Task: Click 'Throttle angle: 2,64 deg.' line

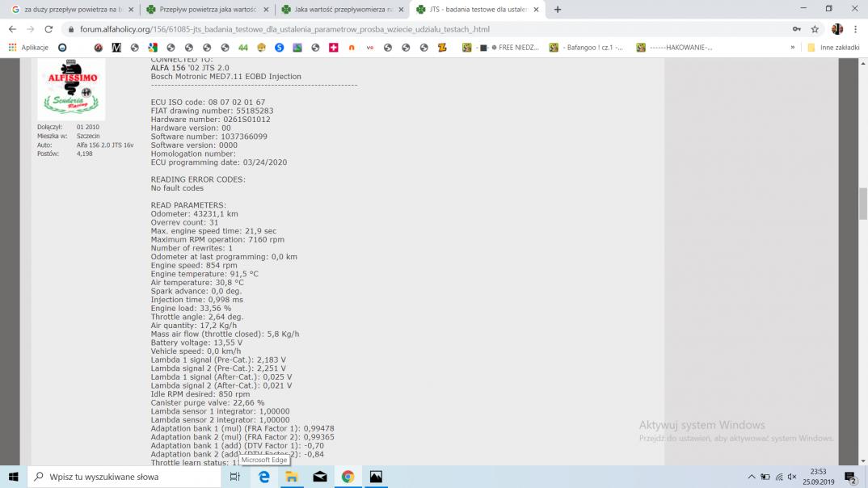Action: pos(197,317)
